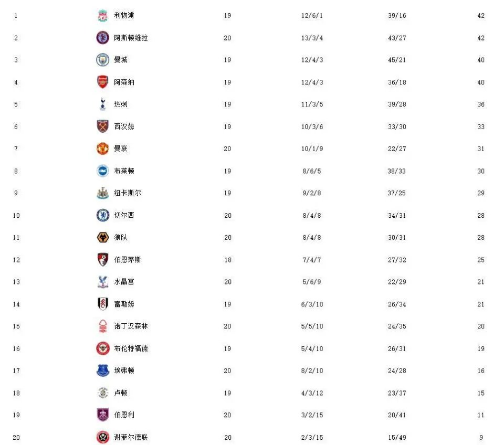Click the Newcastle United crest icon
Screen dimensions: 504x445
tap(102, 193)
